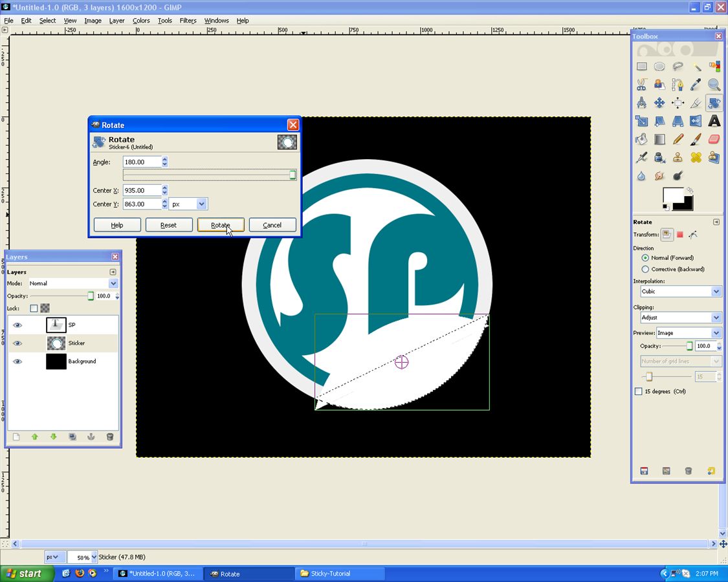Select the Scale tool
This screenshot has height=582, width=728.
point(642,121)
